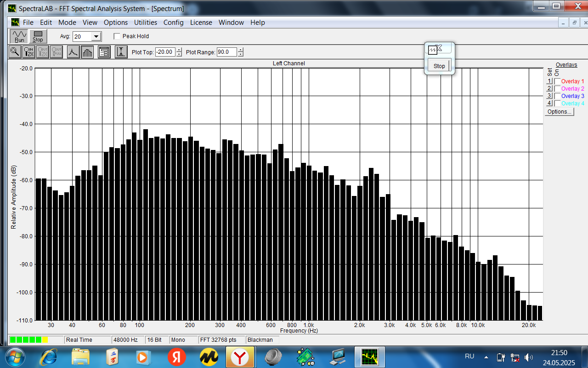Screen dimensions: 588x368
Task: Open the Config menu
Action: 173,22
